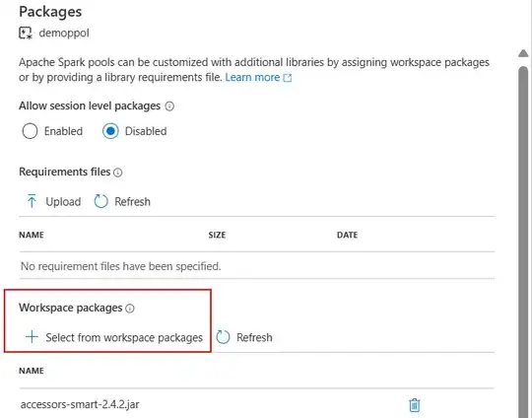Select the Disabled radio button
This screenshot has width=532, height=418.
click(x=110, y=131)
